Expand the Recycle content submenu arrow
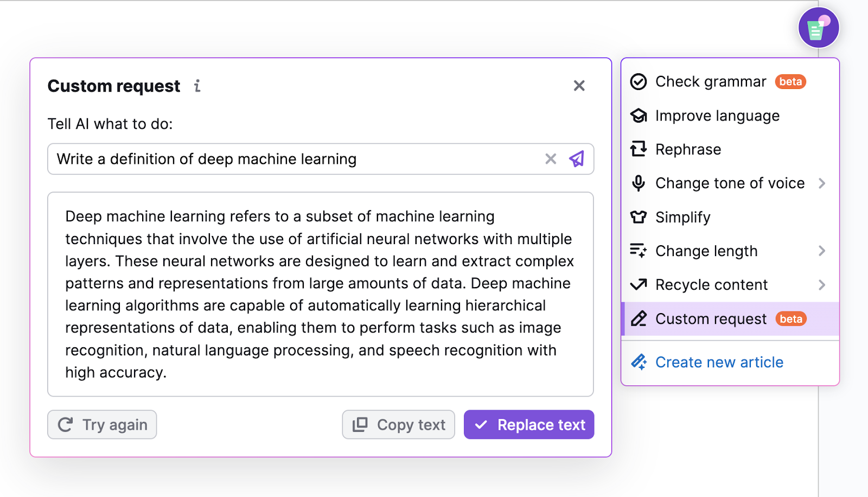Image resolution: width=868 pixels, height=497 pixels. tap(822, 285)
